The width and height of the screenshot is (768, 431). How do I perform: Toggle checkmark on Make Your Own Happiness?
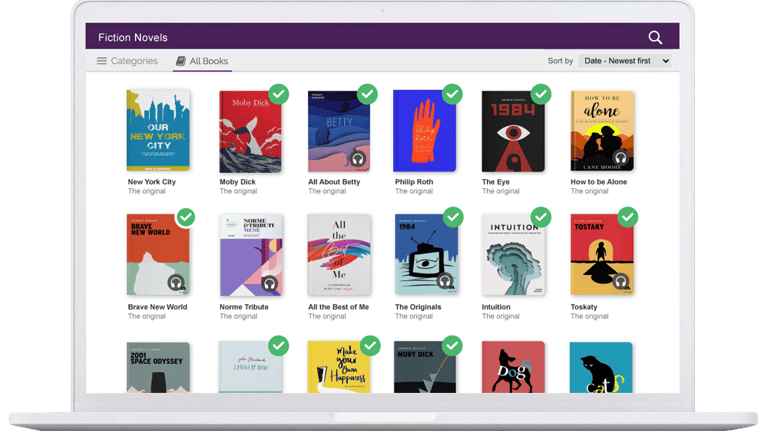coord(370,346)
